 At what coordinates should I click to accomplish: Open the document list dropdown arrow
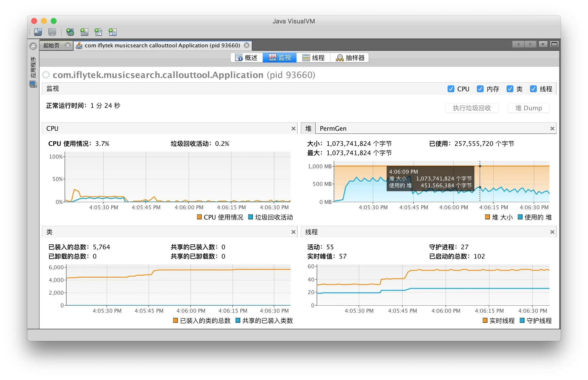[x=543, y=44]
